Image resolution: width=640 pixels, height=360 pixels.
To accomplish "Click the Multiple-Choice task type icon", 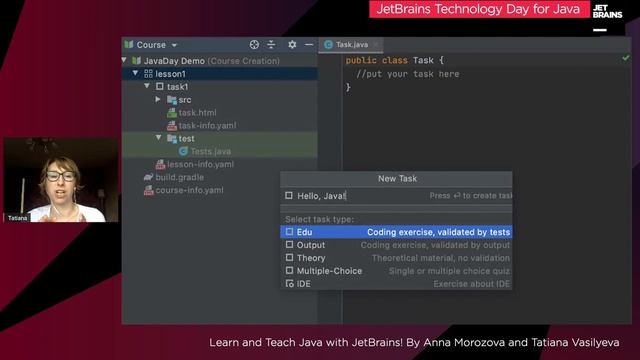I will point(289,270).
